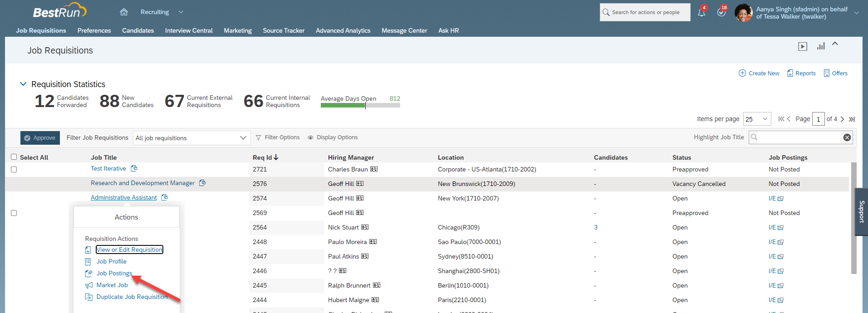Go to the next page arrow

(842, 119)
